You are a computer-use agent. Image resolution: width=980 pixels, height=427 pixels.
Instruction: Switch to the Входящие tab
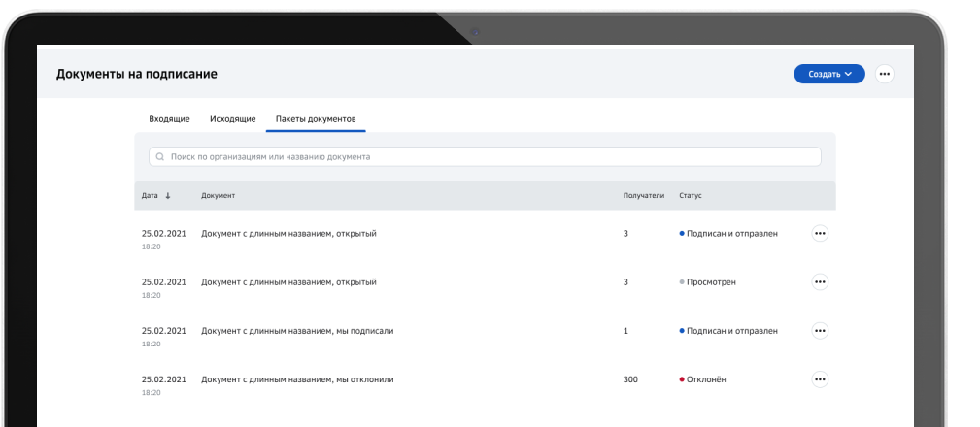click(x=169, y=118)
